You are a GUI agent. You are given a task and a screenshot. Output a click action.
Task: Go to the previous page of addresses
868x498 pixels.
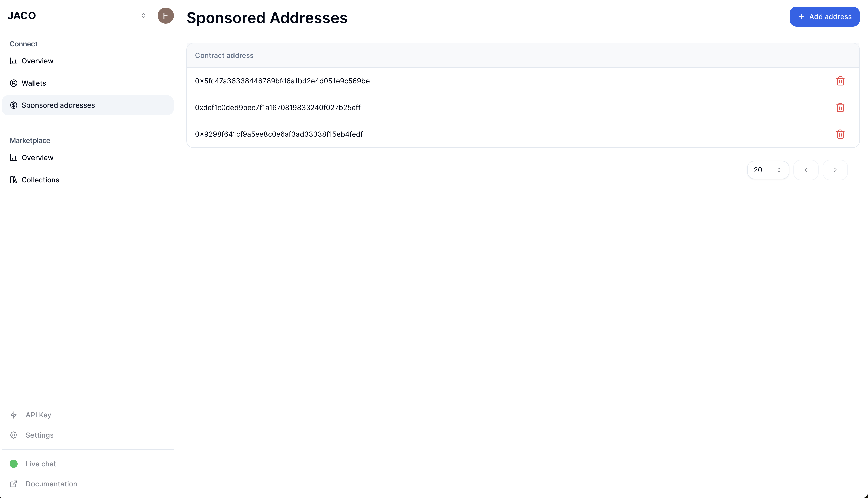pos(806,170)
